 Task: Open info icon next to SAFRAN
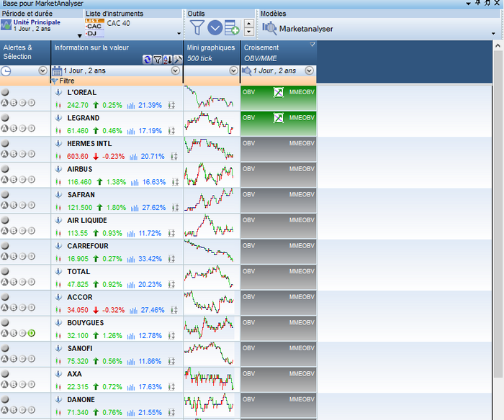pos(58,195)
